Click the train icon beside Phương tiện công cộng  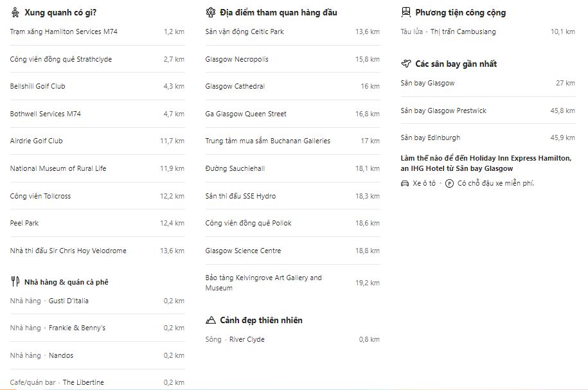(x=405, y=12)
